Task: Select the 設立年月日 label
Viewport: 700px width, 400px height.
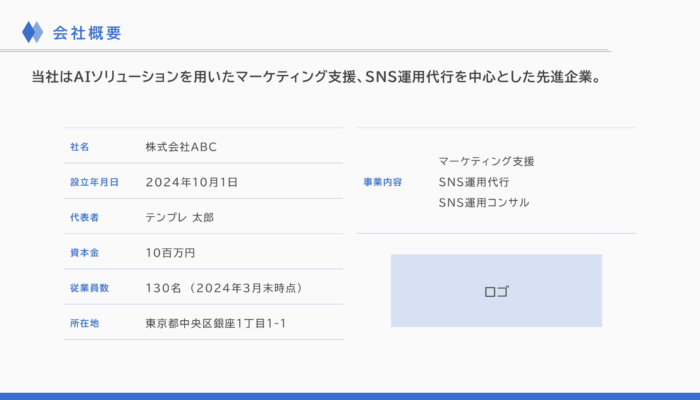Action: 94,182
